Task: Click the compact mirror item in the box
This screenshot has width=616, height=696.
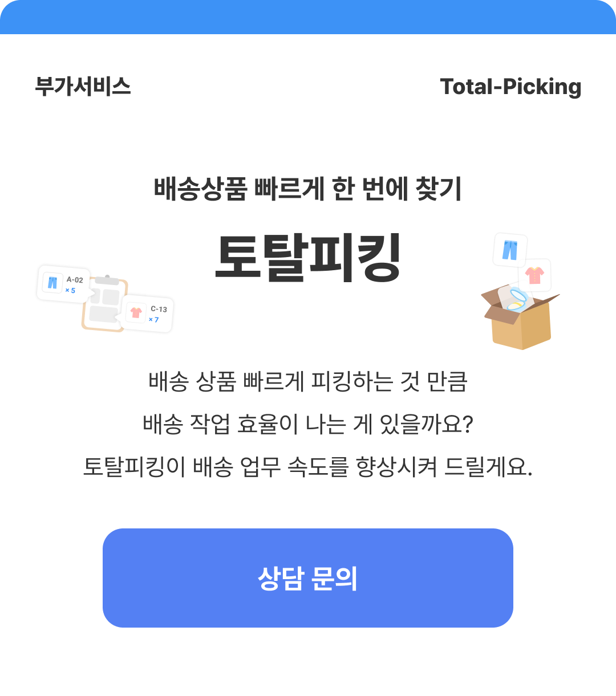Action: [516, 299]
